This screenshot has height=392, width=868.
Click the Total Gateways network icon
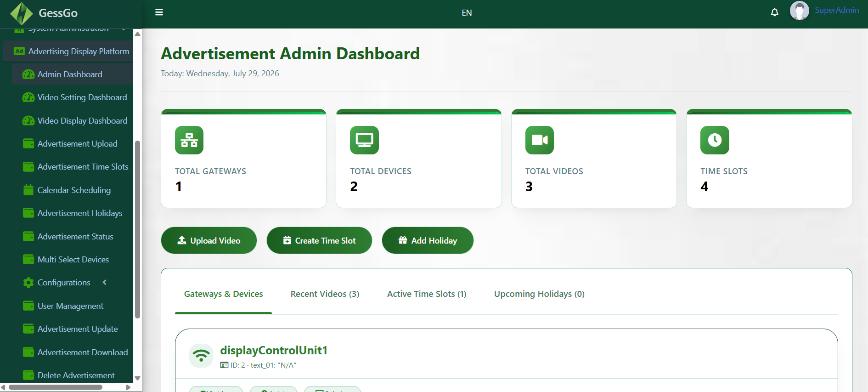pyautogui.click(x=189, y=140)
